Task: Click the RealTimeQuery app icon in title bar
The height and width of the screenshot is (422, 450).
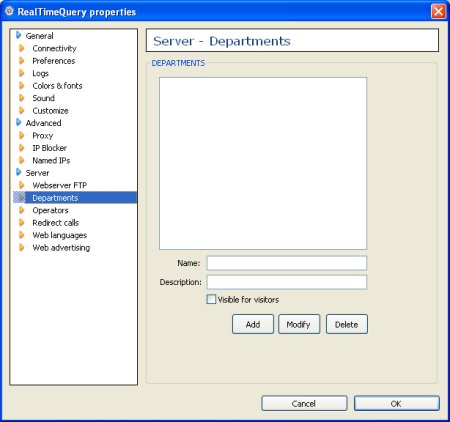Action: (9, 11)
